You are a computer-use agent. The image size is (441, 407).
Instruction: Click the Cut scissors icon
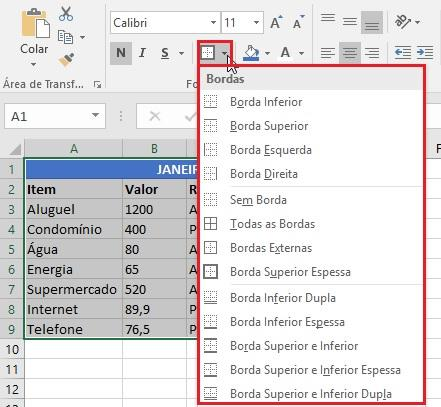coord(66,14)
